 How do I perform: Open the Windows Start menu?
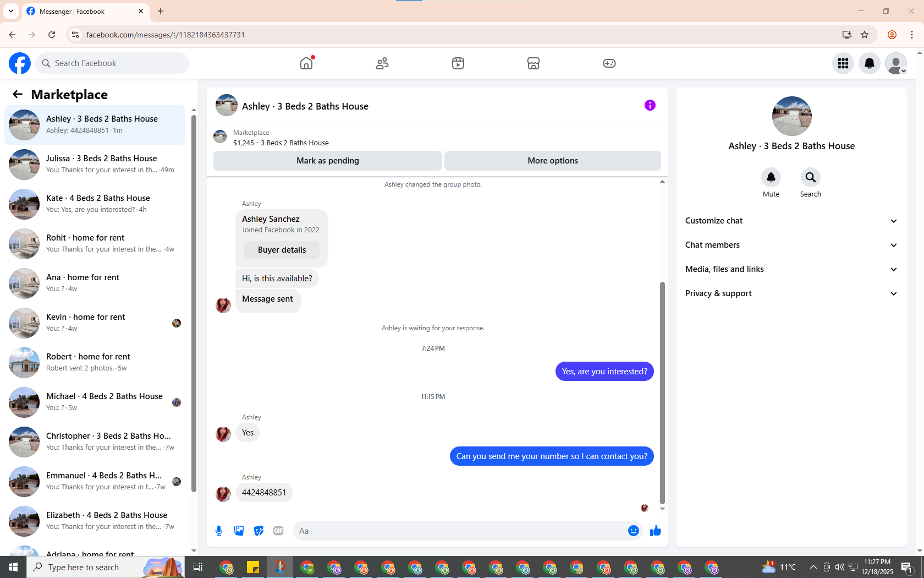point(13,567)
